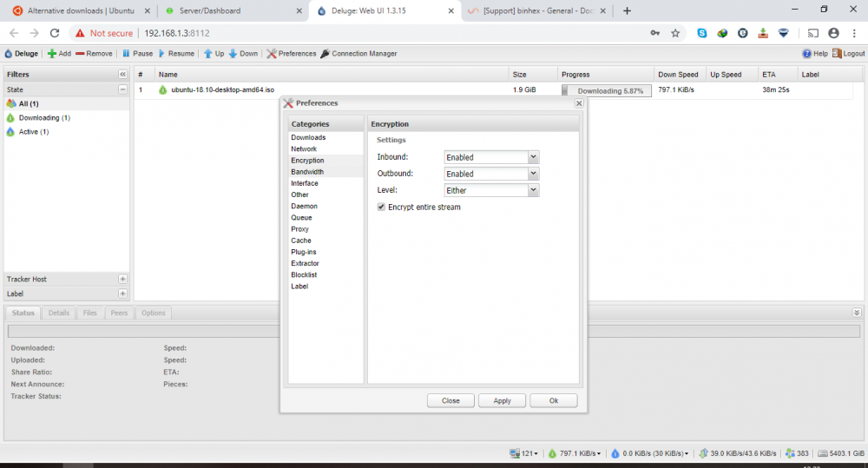Collapse the bottom details panel

pos(857,313)
